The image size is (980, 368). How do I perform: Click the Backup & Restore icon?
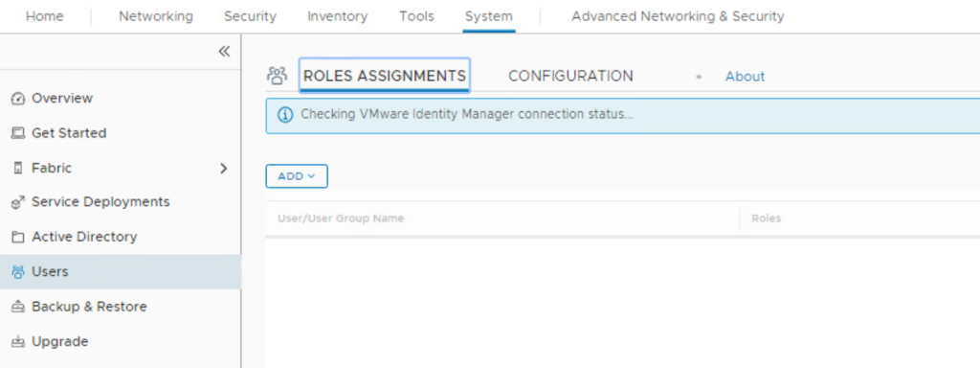pyautogui.click(x=18, y=307)
